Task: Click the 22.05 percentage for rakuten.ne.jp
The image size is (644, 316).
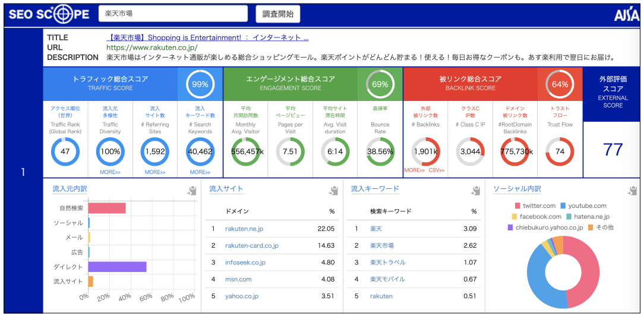Action: (326, 229)
